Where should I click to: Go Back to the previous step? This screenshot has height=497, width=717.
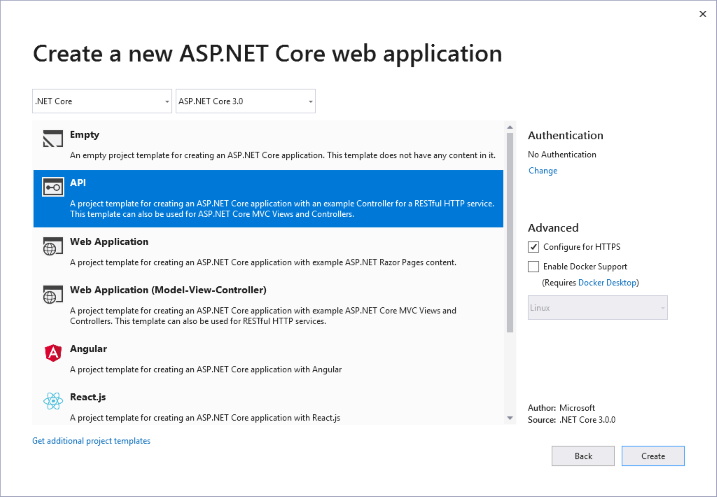(x=583, y=456)
